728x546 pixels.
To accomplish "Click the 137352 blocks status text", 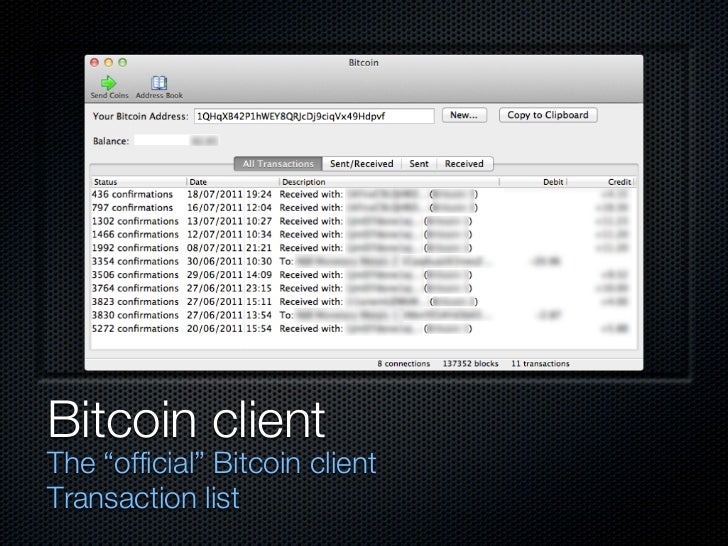I will tap(470, 364).
